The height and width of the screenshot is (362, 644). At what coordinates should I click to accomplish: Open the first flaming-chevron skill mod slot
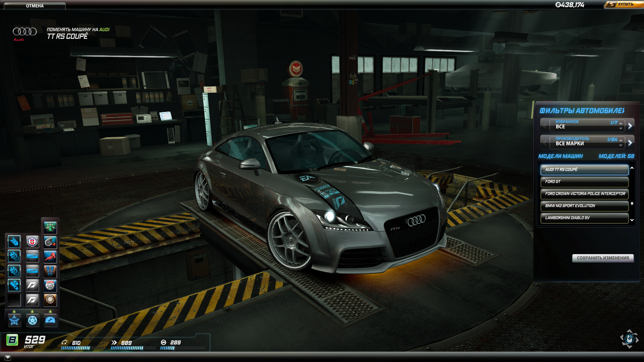click(14, 256)
